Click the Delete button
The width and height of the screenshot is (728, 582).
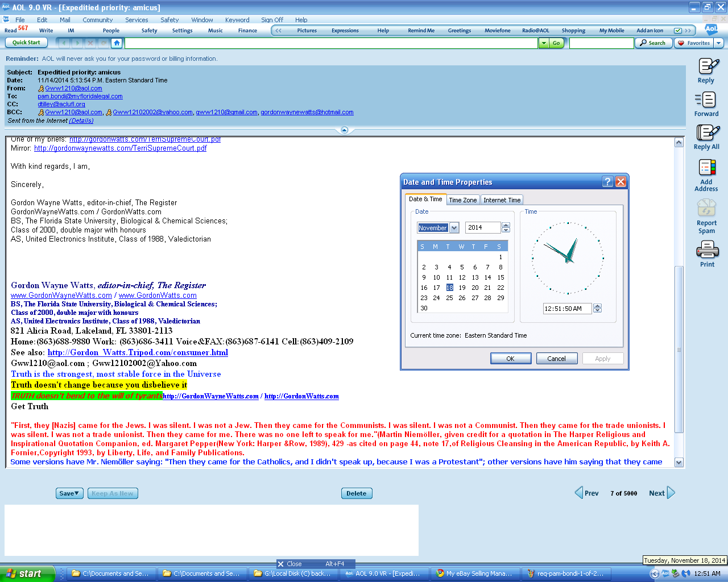pos(357,493)
